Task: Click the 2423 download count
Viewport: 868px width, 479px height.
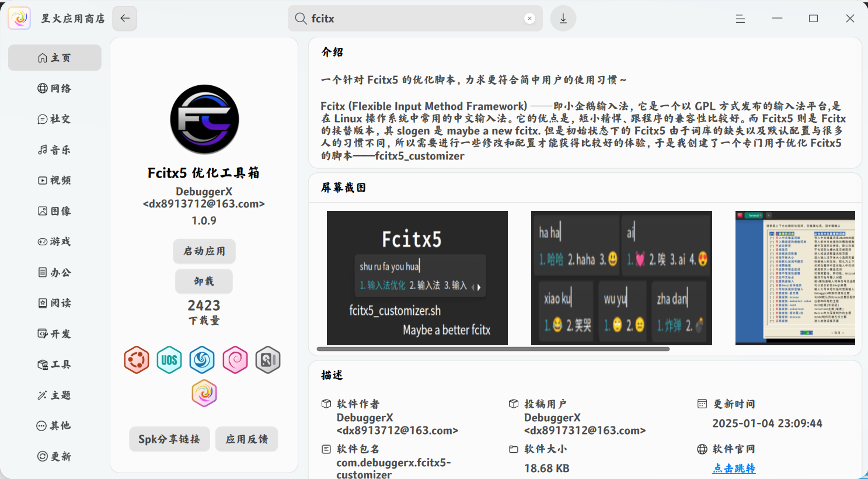Action: point(204,306)
